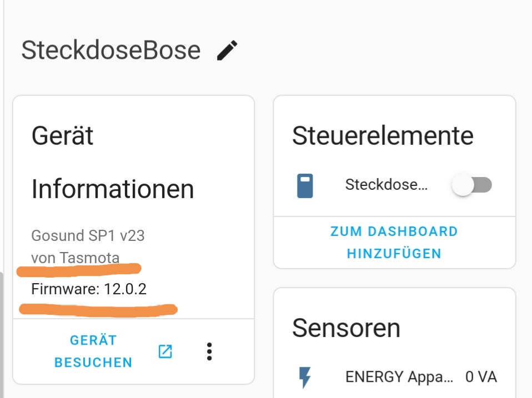Image resolution: width=532 pixels, height=398 pixels.
Task: Open the Steckdose… entity label
Action: (387, 185)
